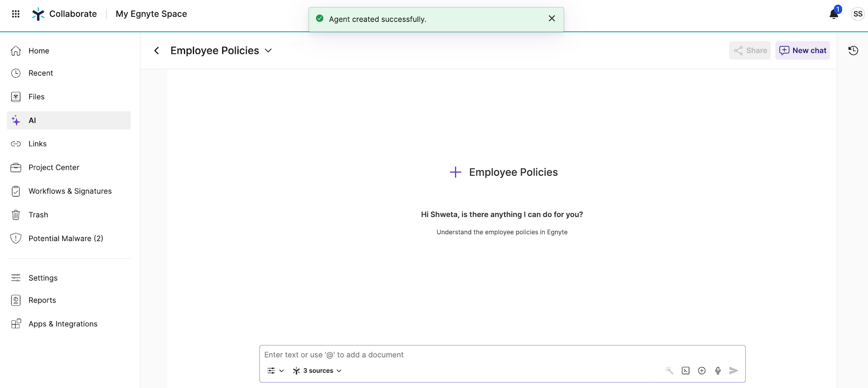The height and width of the screenshot is (388, 868).
Task: Open the app launcher grid icon
Action: (16, 14)
